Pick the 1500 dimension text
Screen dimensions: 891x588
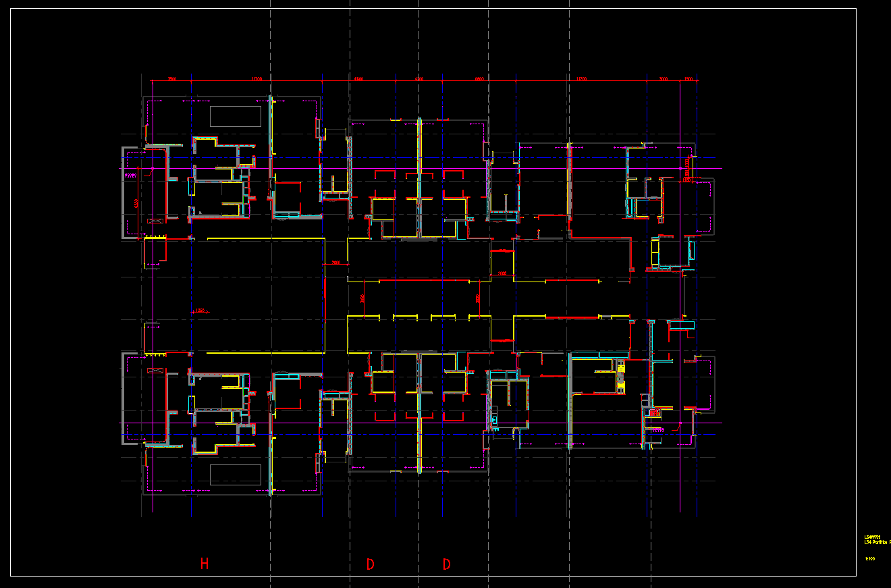click(x=688, y=79)
